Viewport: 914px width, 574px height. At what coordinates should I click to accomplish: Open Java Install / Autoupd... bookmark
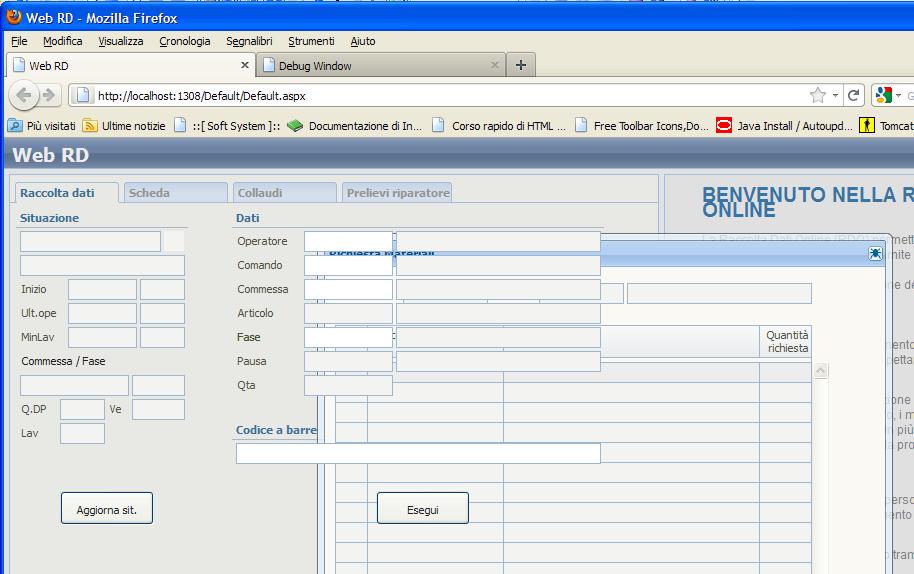(785, 126)
